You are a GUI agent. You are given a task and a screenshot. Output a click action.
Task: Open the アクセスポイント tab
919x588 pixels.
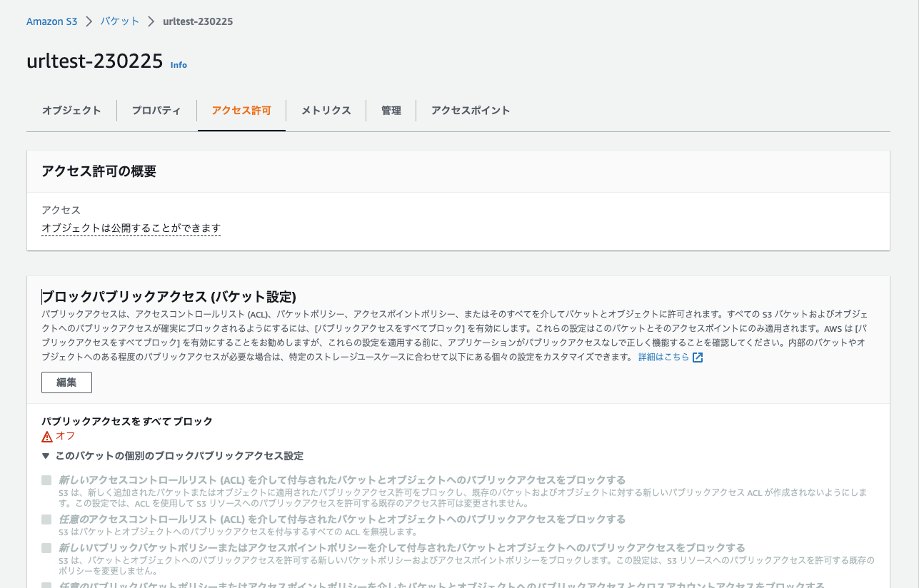pyautogui.click(x=471, y=111)
